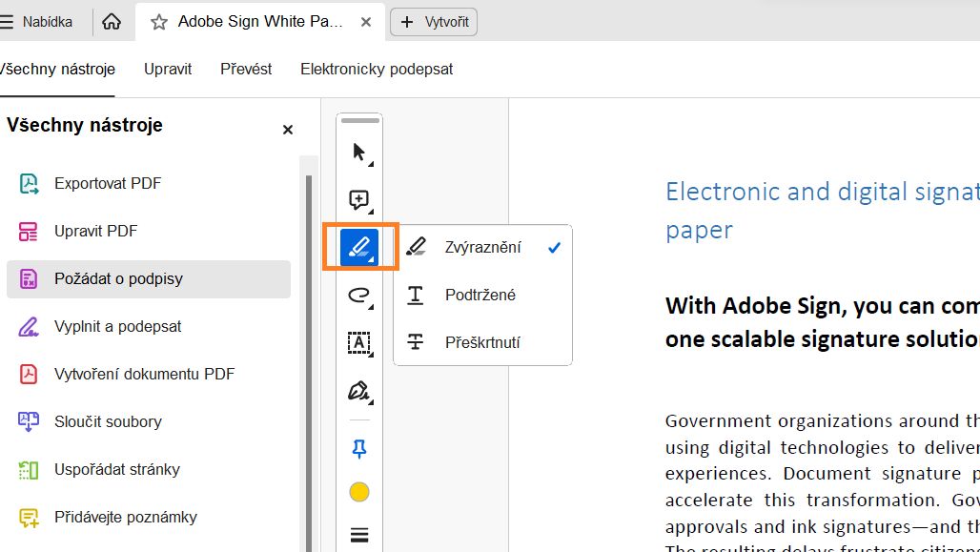This screenshot has width=980, height=552.
Task: Click the fill and sign pen tool
Action: pos(359,391)
